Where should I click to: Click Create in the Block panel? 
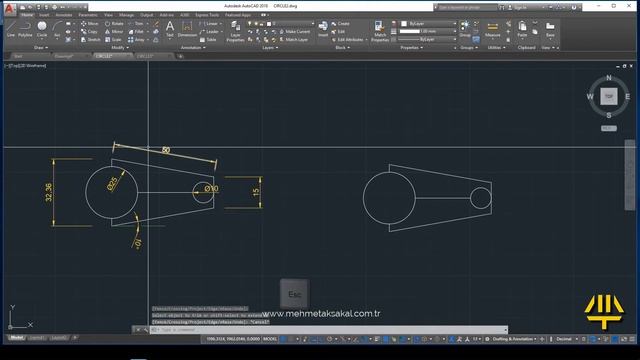340,24
